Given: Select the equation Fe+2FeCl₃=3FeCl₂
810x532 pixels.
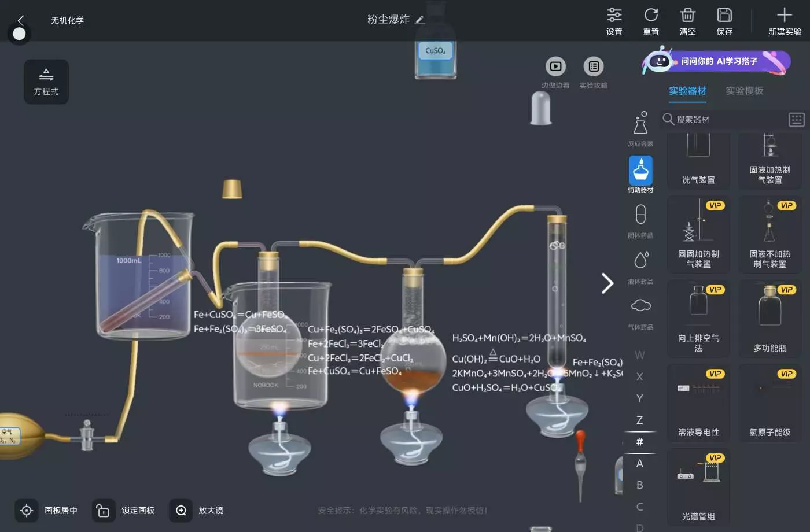Looking at the screenshot, I should (345, 343).
